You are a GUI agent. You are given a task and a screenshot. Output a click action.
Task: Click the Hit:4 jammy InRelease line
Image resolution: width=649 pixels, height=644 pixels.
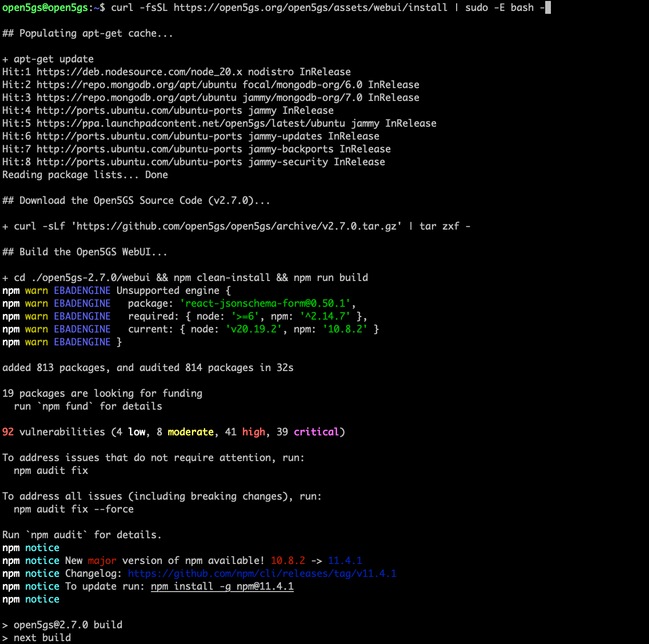[x=168, y=111]
